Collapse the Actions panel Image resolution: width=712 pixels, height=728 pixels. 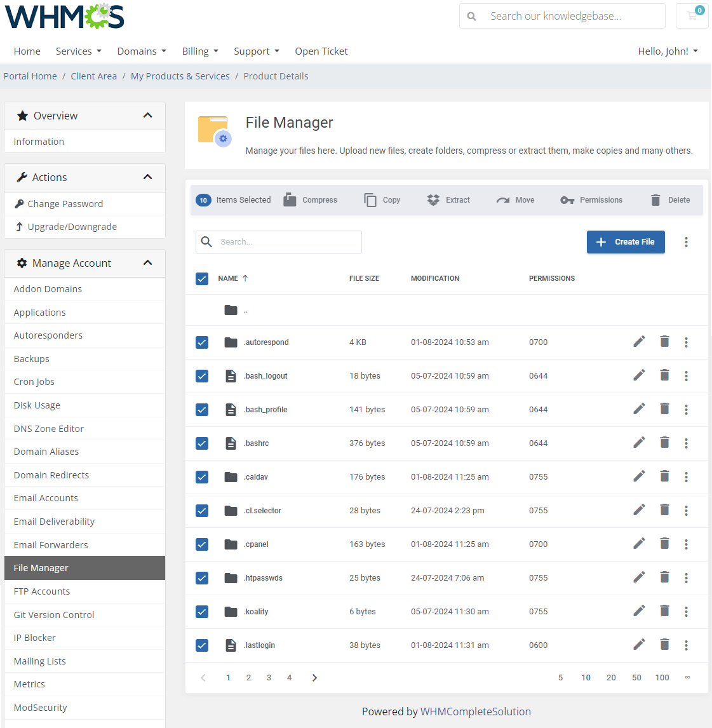(x=147, y=177)
